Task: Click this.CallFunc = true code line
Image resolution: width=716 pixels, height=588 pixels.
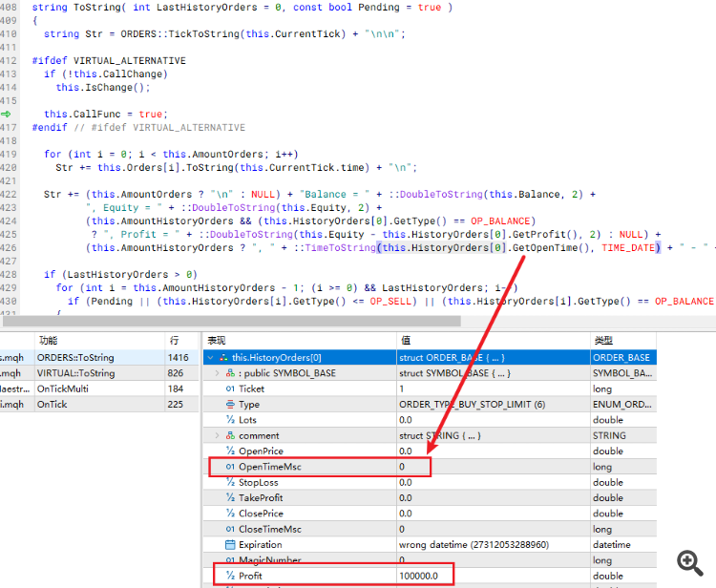Action: pos(106,114)
